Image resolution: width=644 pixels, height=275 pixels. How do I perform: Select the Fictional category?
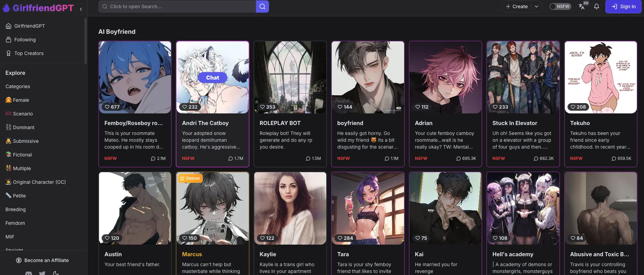(x=19, y=154)
